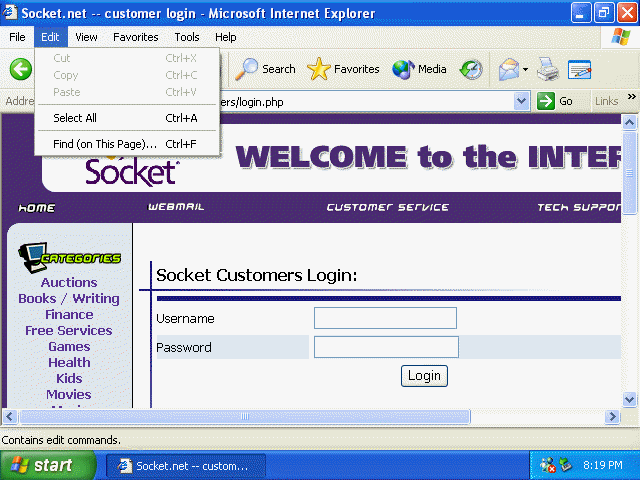Open the Finance category link
640x480 pixels.
pyautogui.click(x=69, y=315)
